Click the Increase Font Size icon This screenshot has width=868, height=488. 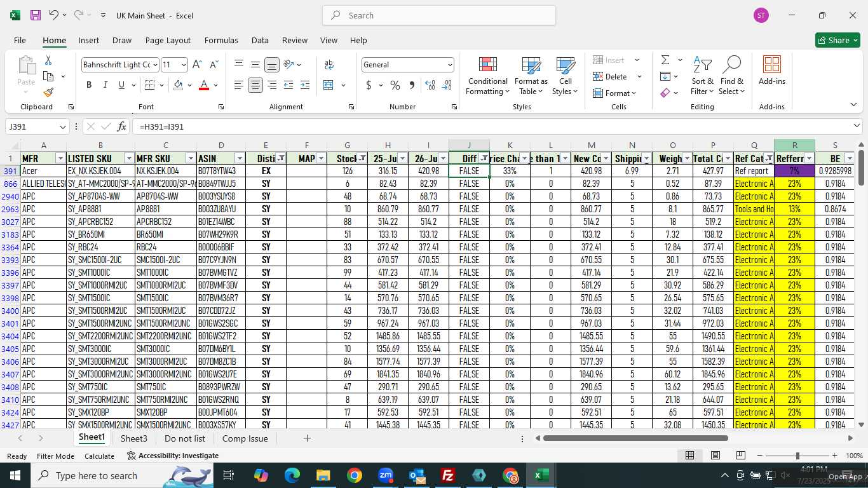(197, 65)
